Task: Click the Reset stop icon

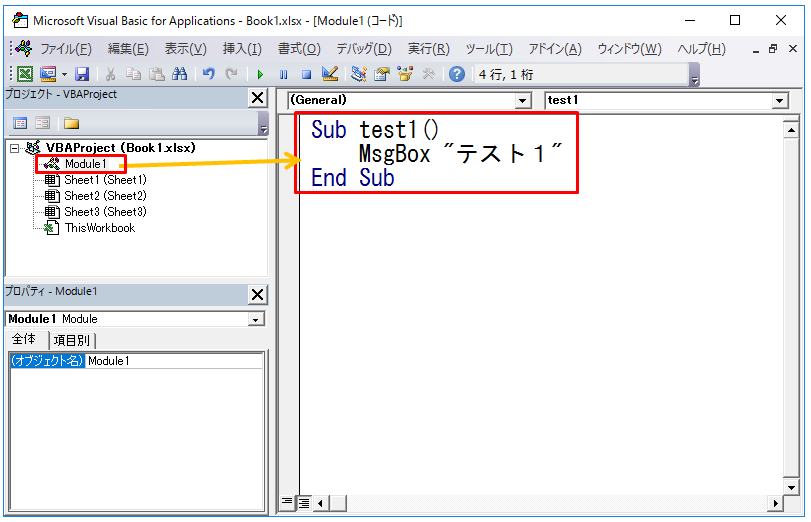Action: point(307,74)
